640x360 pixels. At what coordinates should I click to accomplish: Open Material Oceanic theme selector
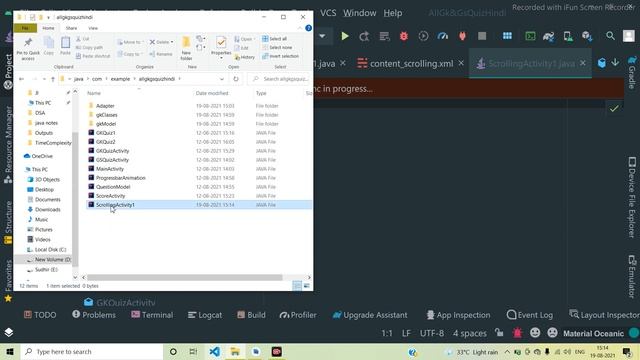[593, 333]
